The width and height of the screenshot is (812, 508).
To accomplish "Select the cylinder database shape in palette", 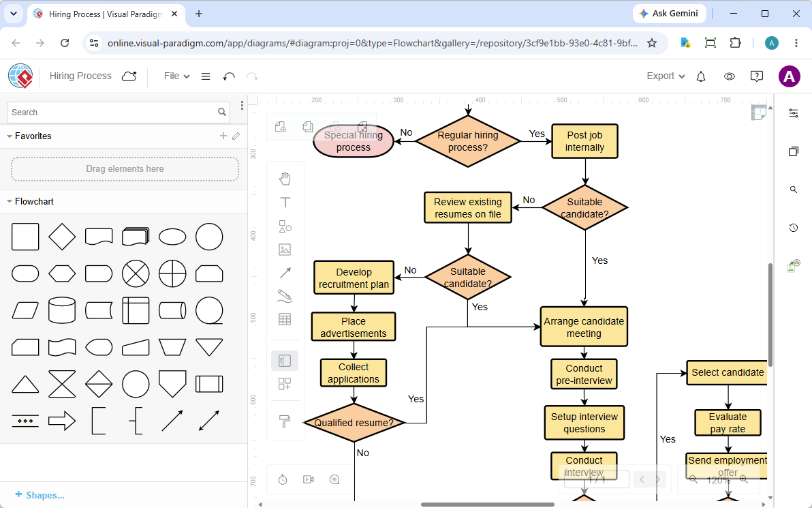I will tap(61, 310).
